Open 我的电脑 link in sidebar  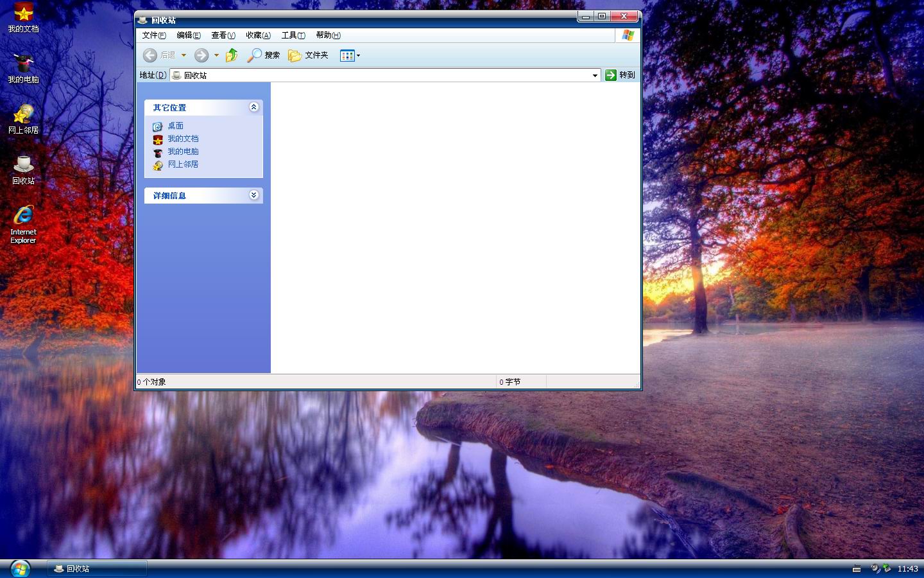pyautogui.click(x=183, y=152)
